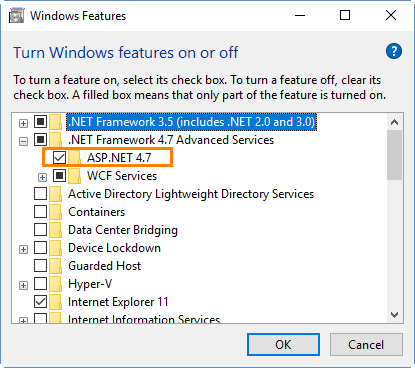This screenshot has height=368, width=415.
Task: Click the folder icon beside ASP.NET 4.7
Action: tap(75, 158)
